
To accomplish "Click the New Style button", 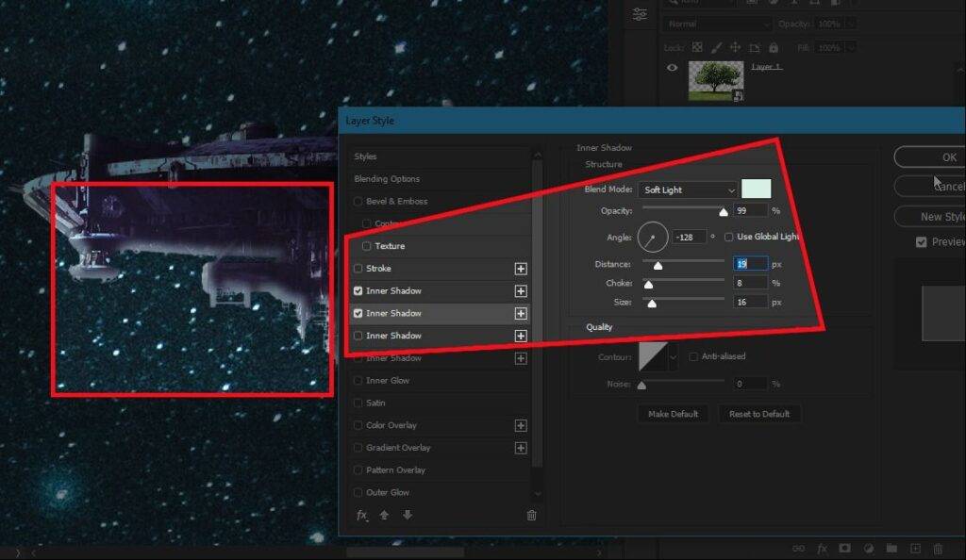I will (x=929, y=217).
